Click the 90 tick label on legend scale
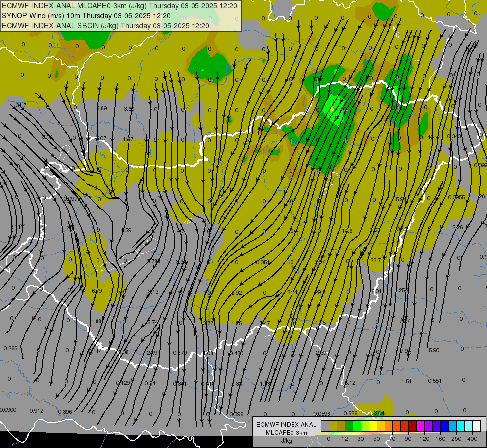Image resolution: width=487 pixels, height=448 pixels. coord(408,439)
